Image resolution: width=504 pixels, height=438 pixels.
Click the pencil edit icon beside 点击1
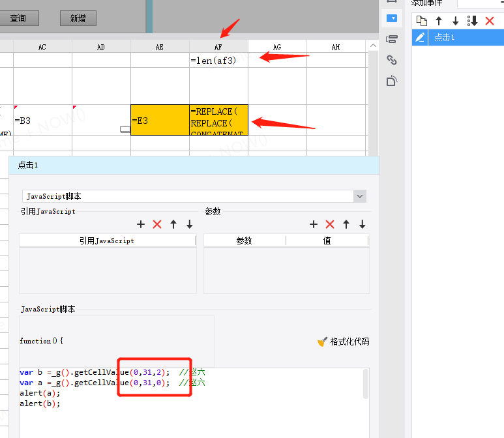coord(420,37)
